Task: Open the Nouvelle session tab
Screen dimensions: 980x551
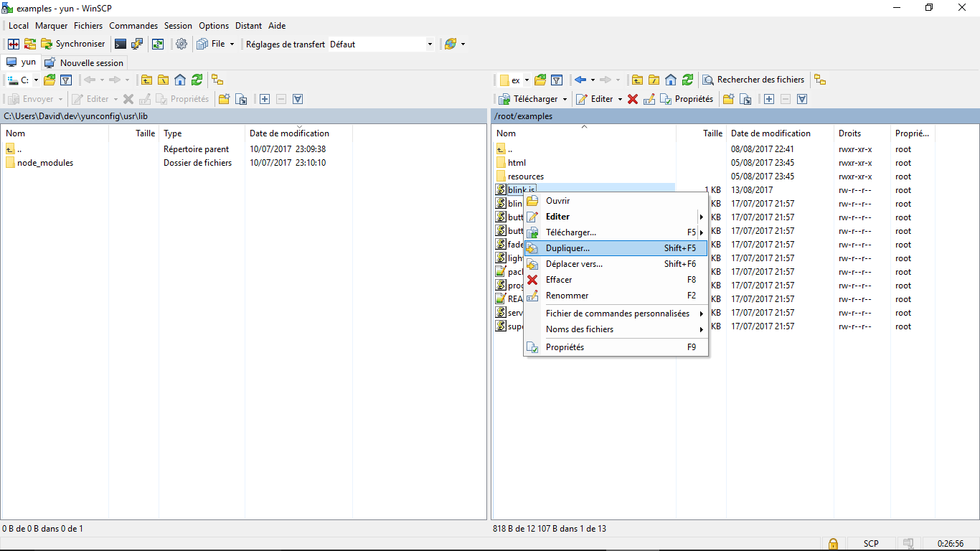Action: (x=85, y=62)
